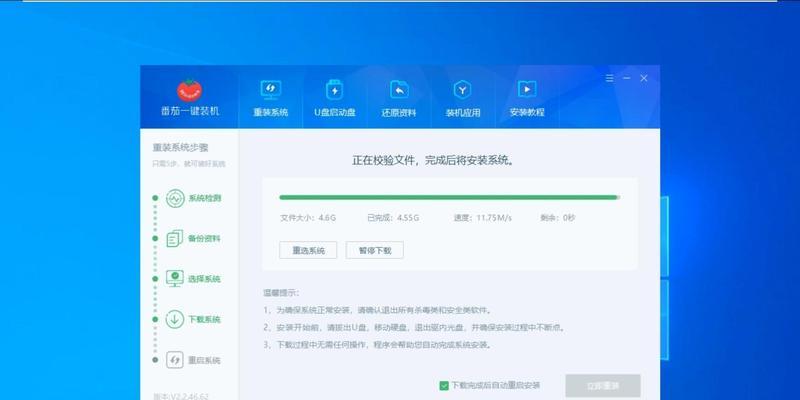The image size is (800, 400).
Task: Select the 下载系统 step label
Action: (x=205, y=319)
